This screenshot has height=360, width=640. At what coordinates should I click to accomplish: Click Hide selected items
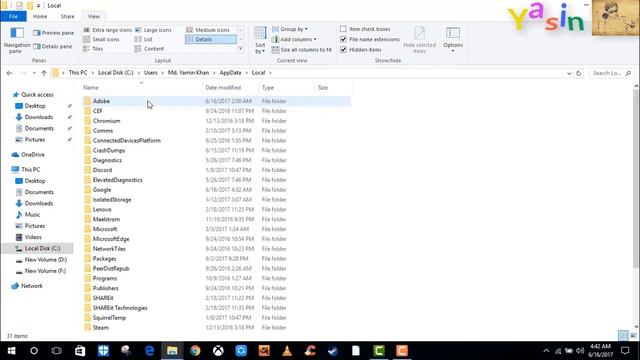[x=420, y=40]
